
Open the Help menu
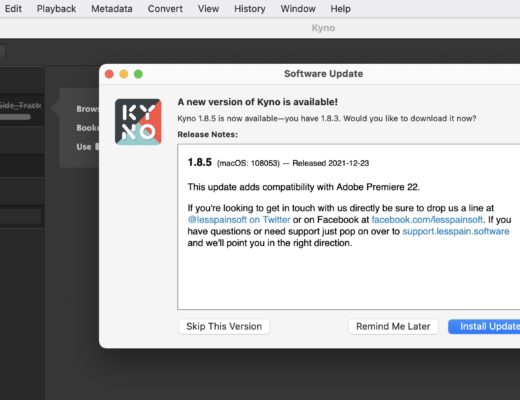340,9
